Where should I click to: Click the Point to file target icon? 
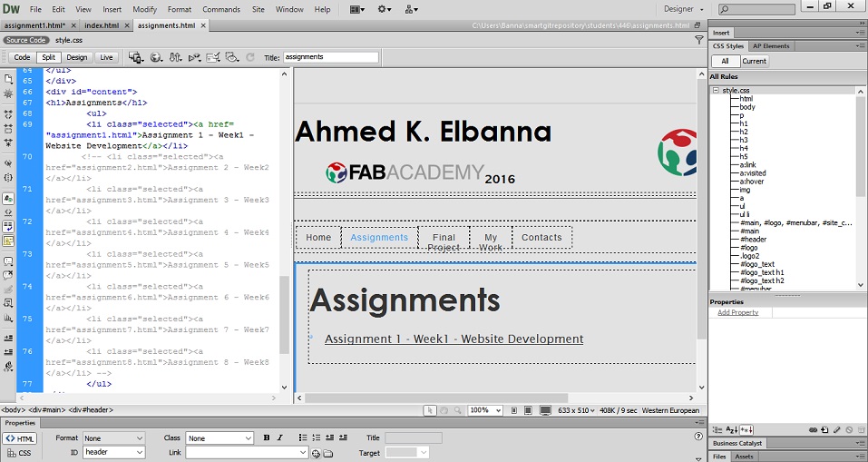(x=316, y=453)
